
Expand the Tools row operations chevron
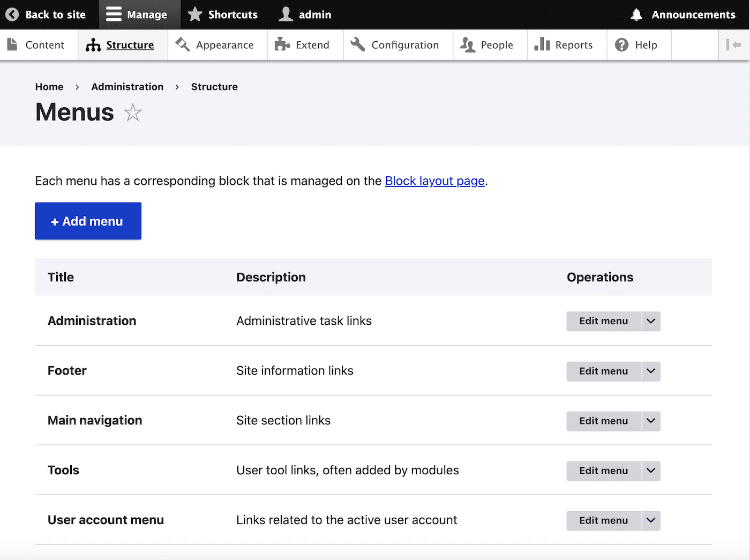pyautogui.click(x=650, y=471)
